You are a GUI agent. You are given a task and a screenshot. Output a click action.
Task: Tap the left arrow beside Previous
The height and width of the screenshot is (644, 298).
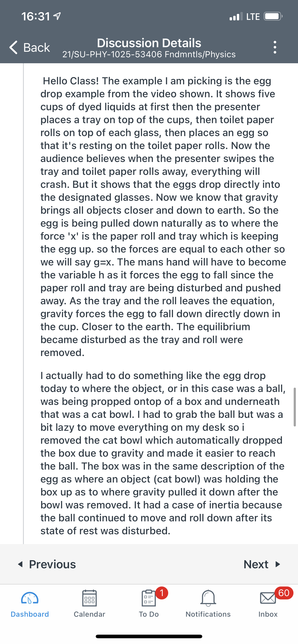pos(21,564)
